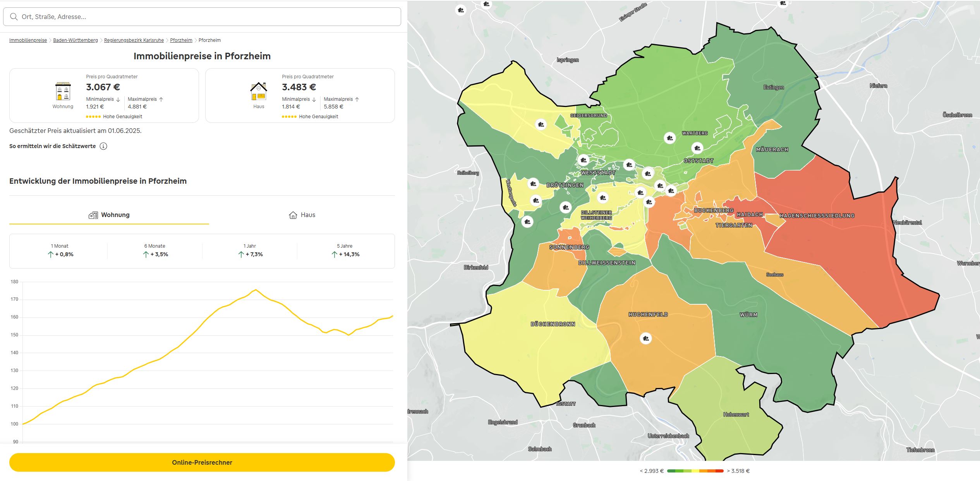Screen dimensions: 980x481
Task: Click the Online-Preisrechner button
Action: coord(202,462)
